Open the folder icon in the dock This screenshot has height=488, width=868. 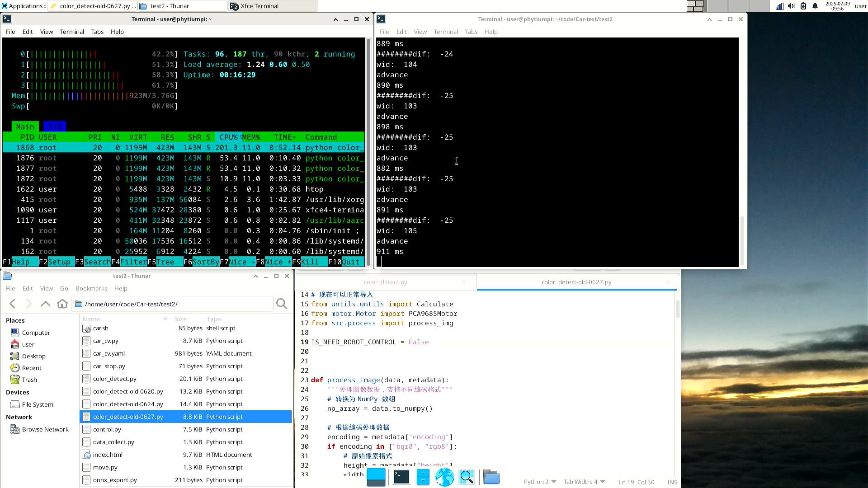pos(491,477)
